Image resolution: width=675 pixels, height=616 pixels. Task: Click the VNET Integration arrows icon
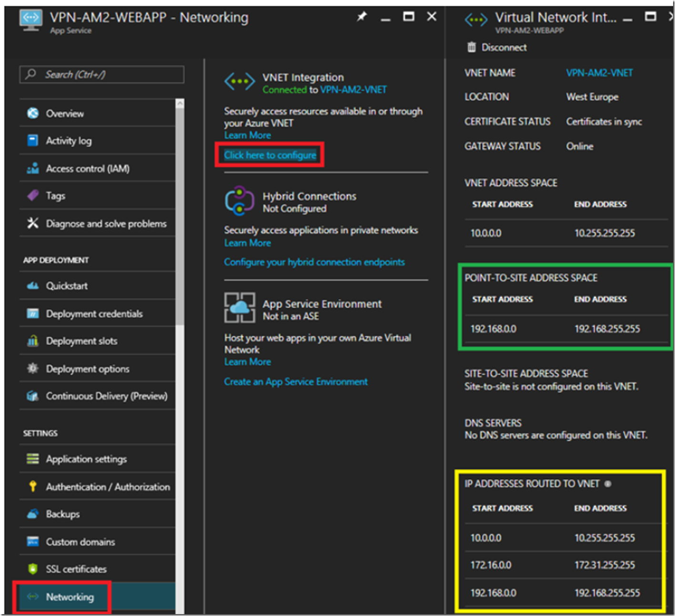point(240,81)
